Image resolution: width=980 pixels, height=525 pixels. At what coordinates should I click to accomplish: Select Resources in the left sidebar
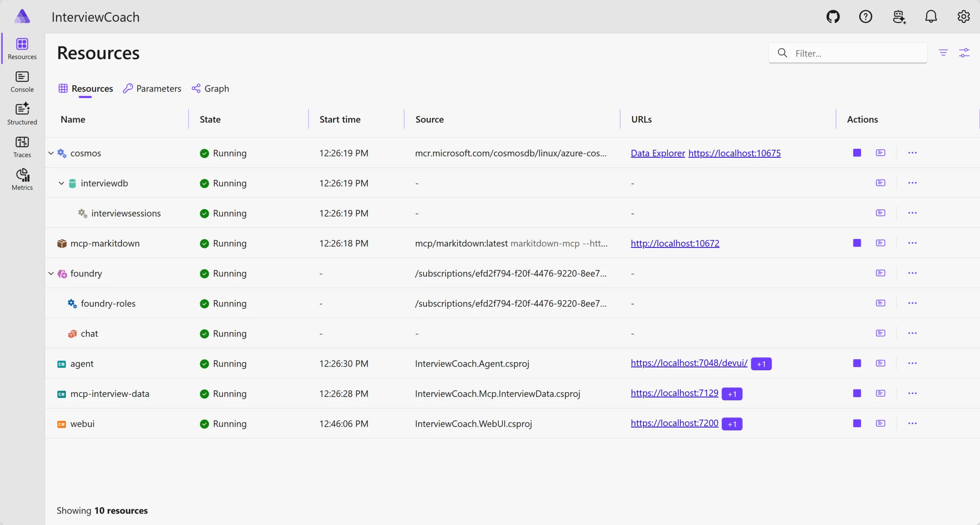coord(22,49)
